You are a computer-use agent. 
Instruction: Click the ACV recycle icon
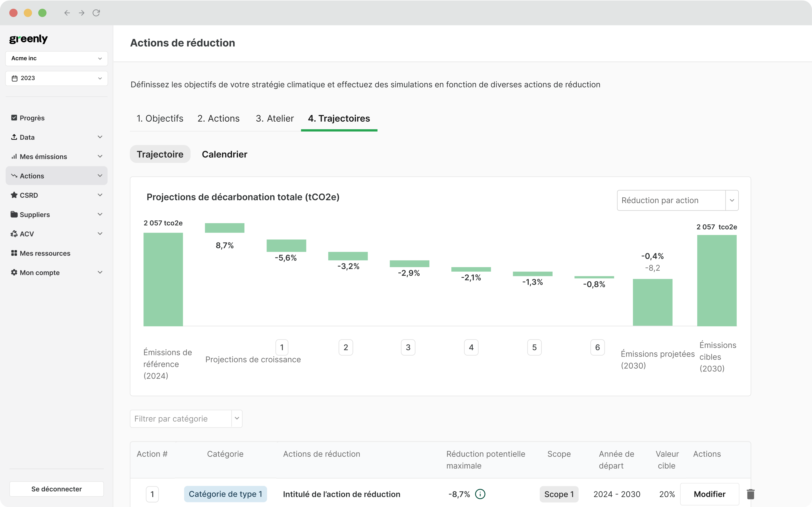[14, 234]
